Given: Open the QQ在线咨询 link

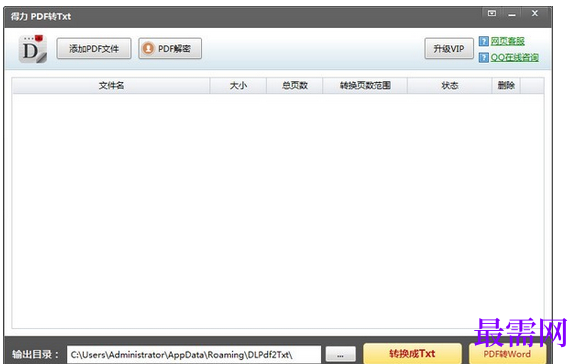Looking at the screenshot, I should (x=515, y=57).
